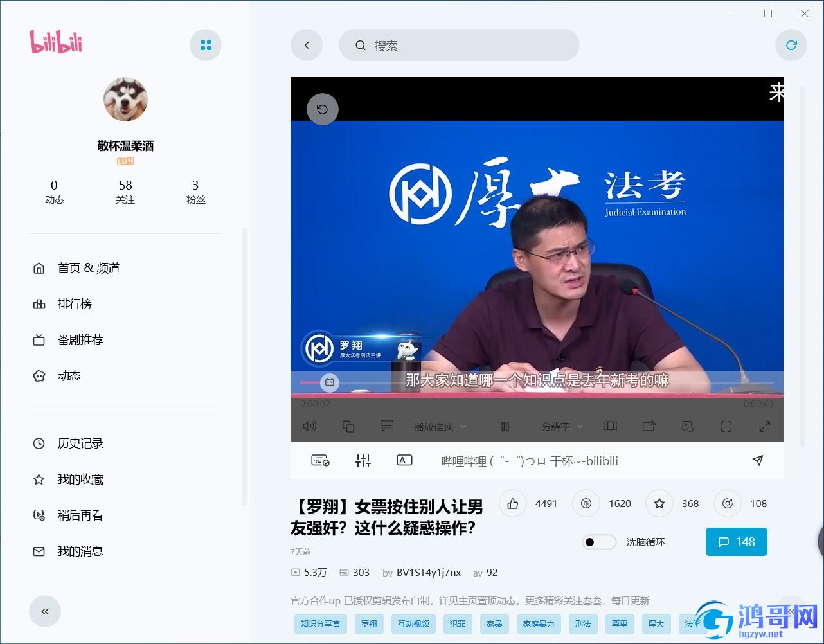This screenshot has width=824, height=644.
Task: Open 番剧推荐 in the sidebar
Action: coord(80,340)
